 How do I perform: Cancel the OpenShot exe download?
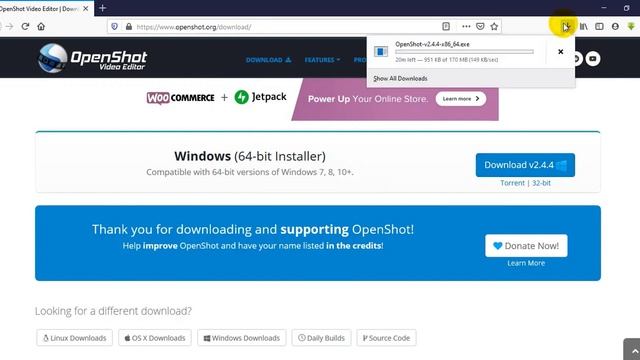tap(560, 52)
